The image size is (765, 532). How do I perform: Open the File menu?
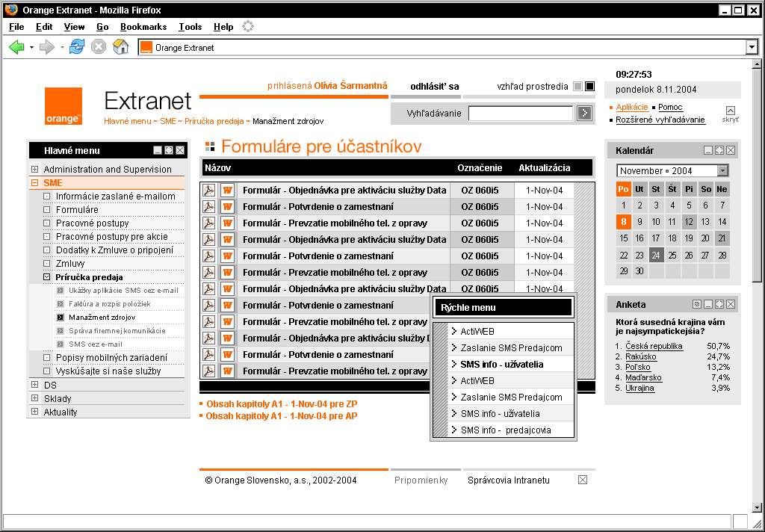coord(16,27)
